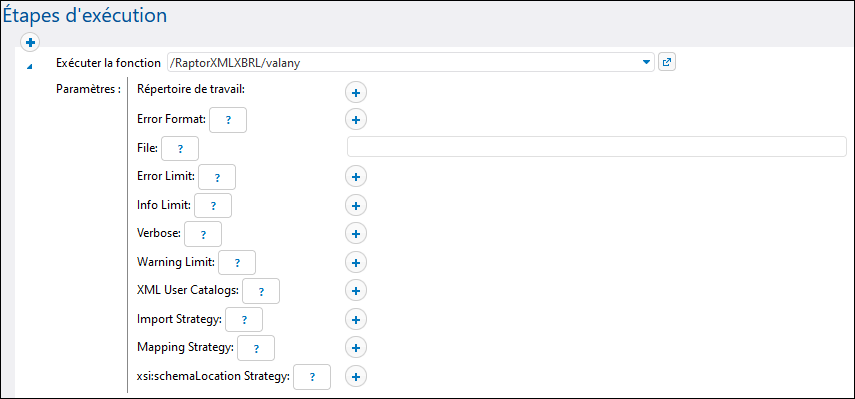Click the plus icon beside Warning Limit

tap(356, 263)
